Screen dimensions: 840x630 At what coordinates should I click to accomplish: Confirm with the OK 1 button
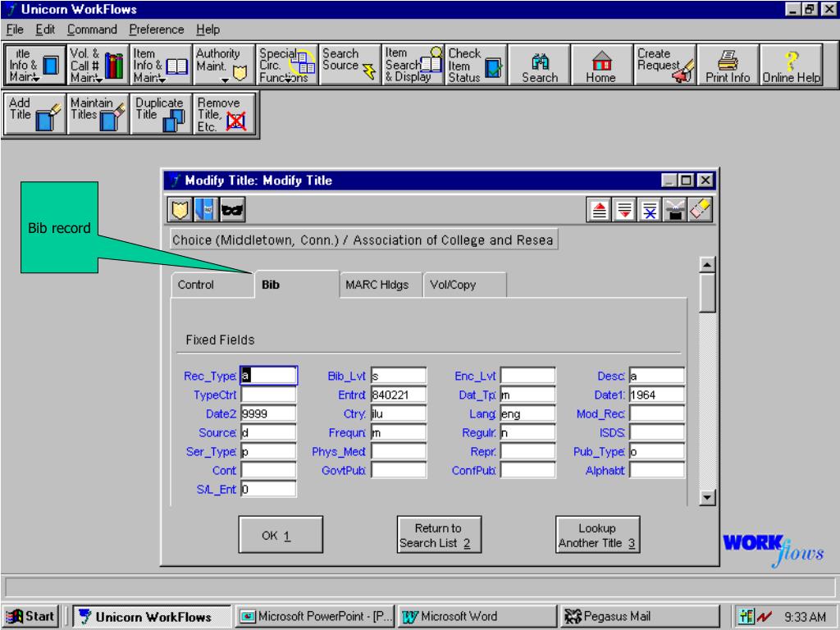(281, 535)
